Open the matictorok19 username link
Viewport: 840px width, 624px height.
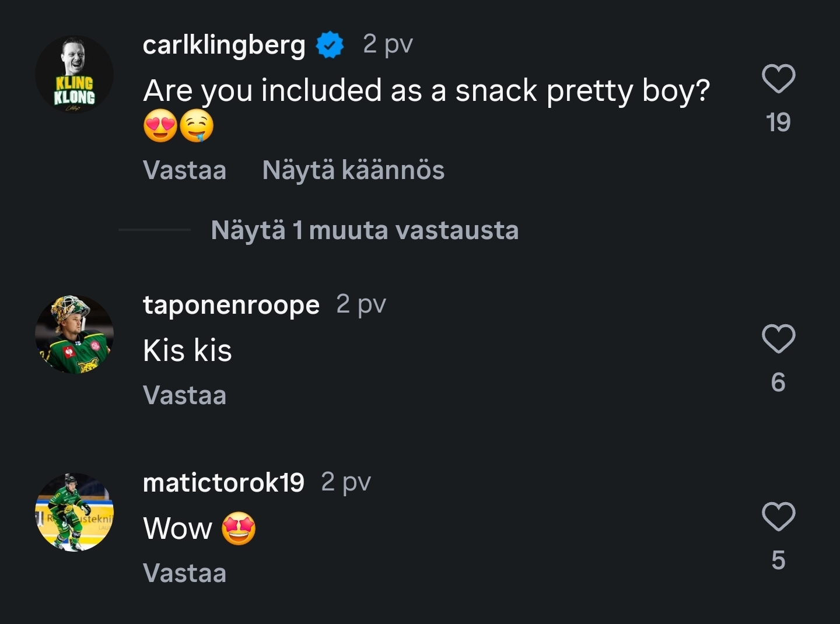coord(223,482)
